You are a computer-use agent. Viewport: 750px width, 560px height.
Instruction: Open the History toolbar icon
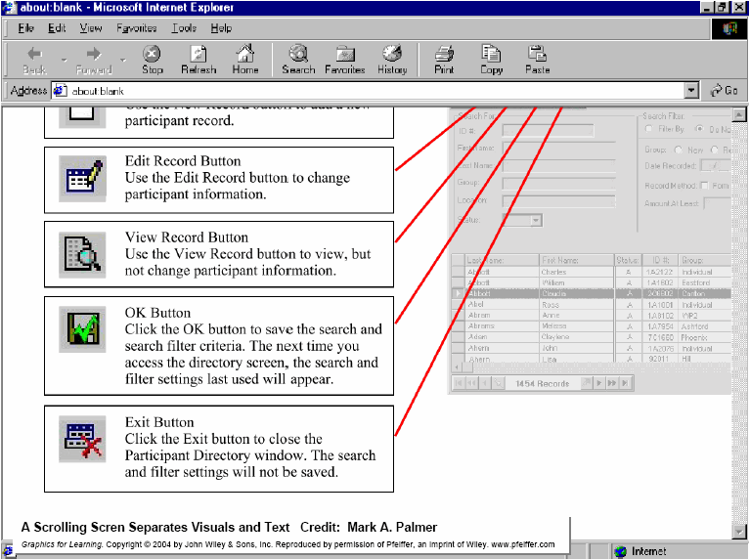(x=392, y=54)
